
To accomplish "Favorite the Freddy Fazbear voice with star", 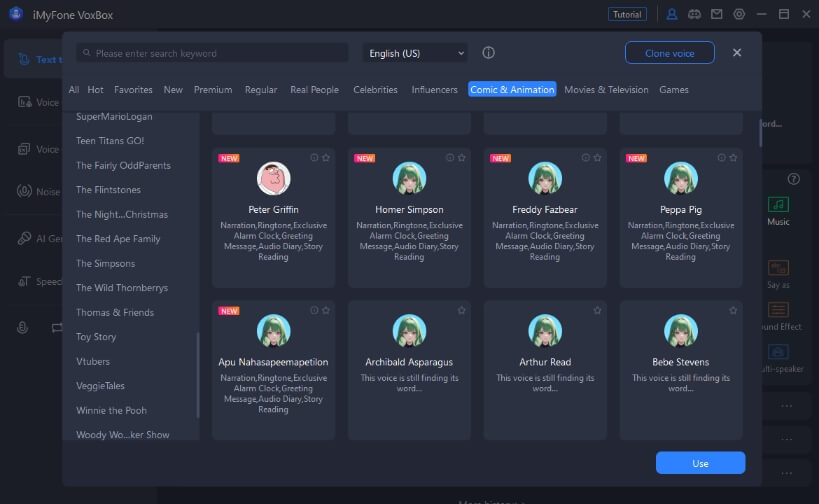I will 598,158.
